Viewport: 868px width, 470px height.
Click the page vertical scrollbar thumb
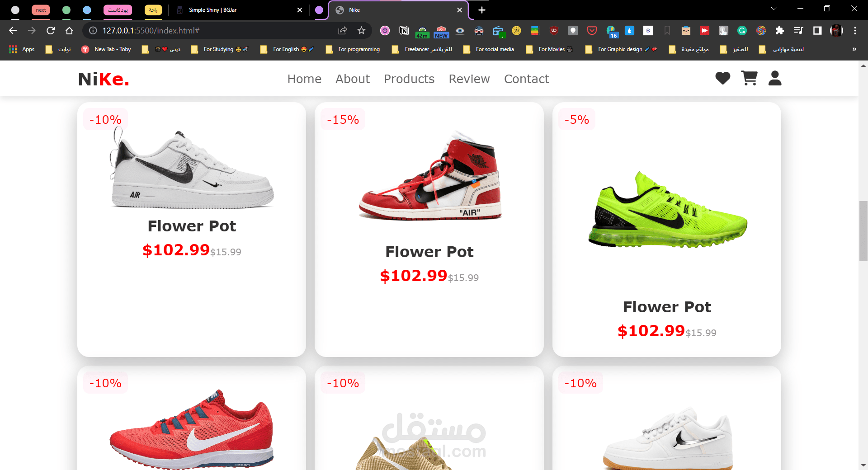[x=863, y=231]
